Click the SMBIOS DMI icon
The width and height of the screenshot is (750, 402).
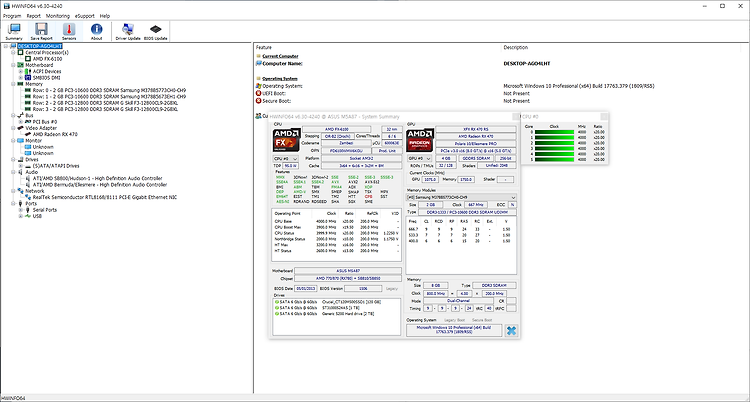click(x=28, y=78)
